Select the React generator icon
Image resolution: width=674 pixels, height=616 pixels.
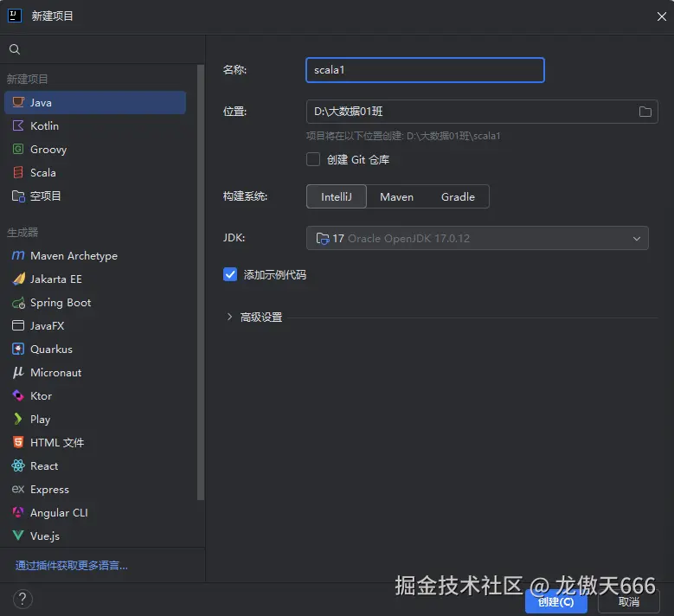coord(18,465)
